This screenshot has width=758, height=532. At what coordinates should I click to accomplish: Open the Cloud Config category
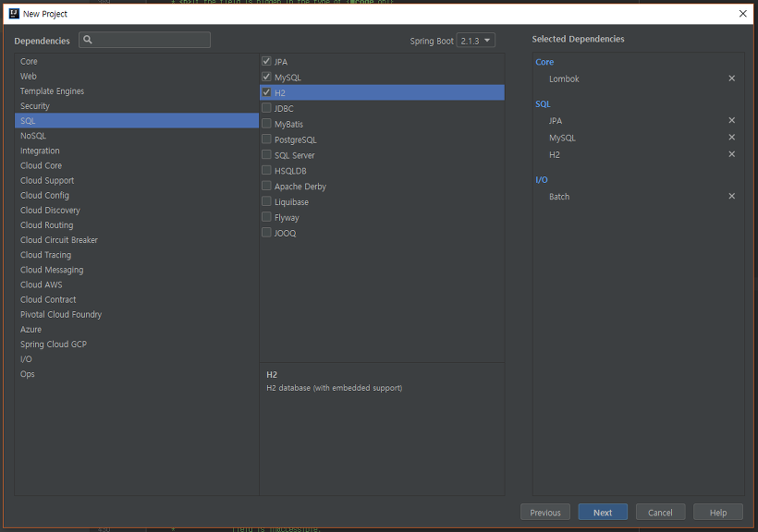tap(137, 195)
